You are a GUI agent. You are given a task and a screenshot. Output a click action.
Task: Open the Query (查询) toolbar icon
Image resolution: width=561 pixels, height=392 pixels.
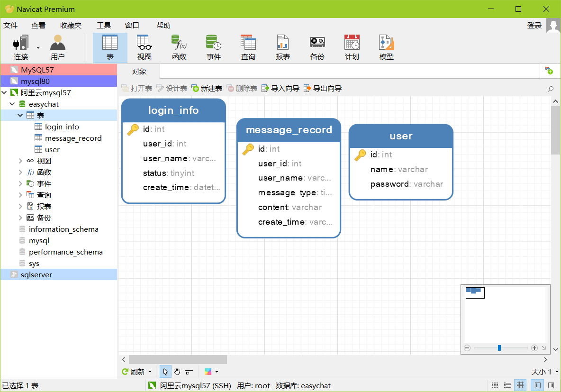[248, 47]
